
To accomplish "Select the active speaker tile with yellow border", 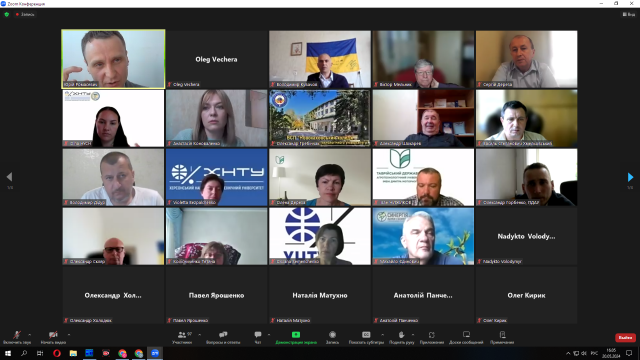I will tap(113, 59).
